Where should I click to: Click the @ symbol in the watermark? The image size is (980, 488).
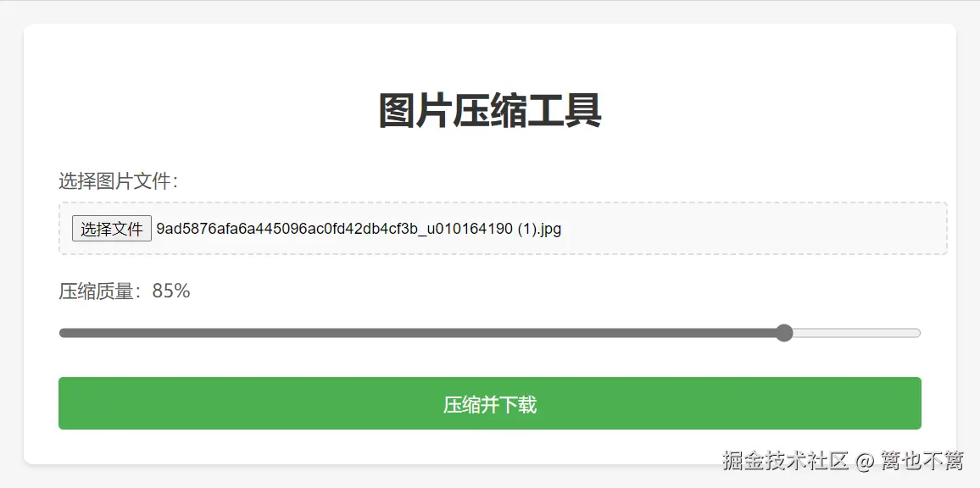pyautogui.click(x=864, y=461)
